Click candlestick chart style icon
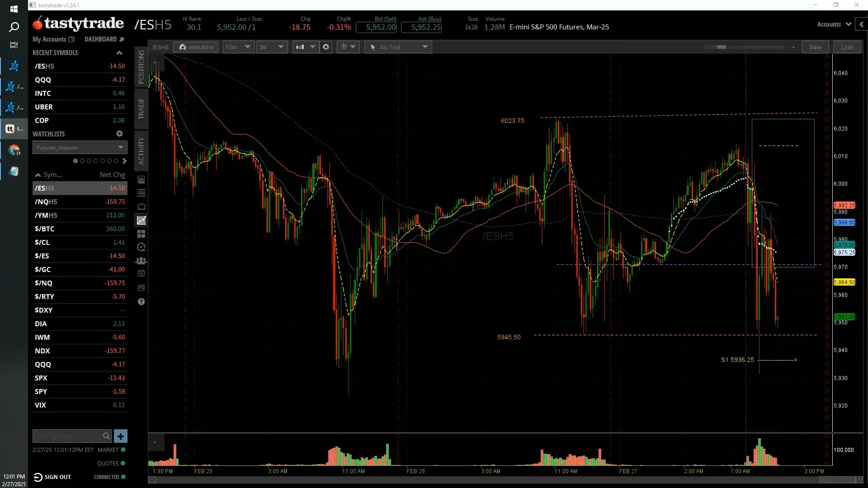 pyautogui.click(x=300, y=47)
